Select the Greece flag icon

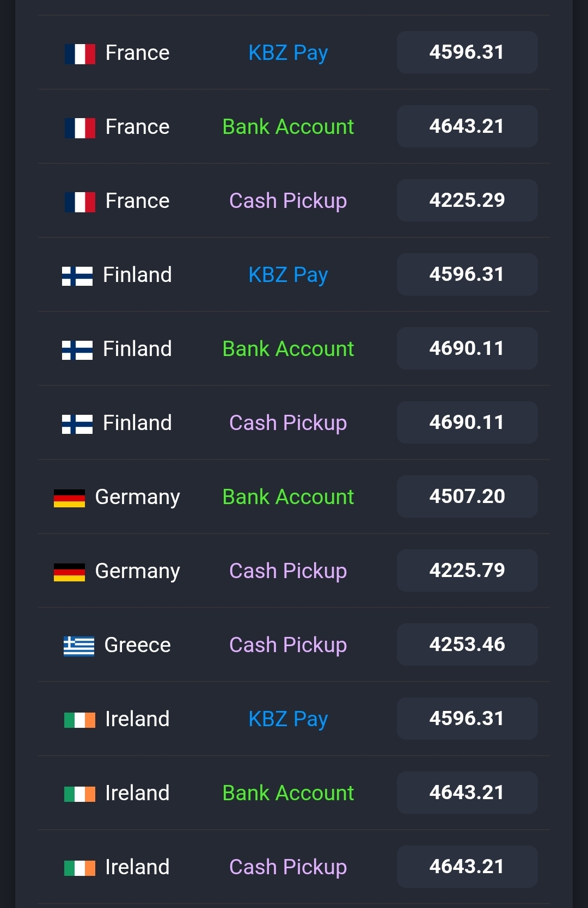79,646
